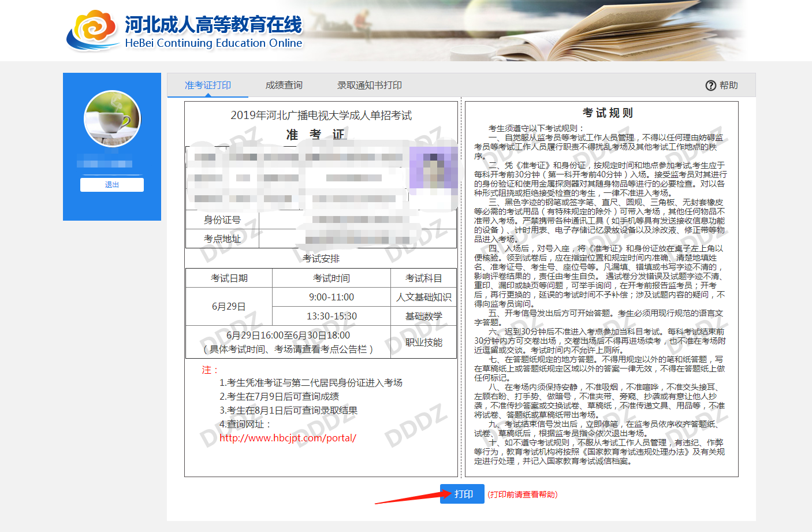Click the 13:30-15:30 time cell

coord(331,316)
